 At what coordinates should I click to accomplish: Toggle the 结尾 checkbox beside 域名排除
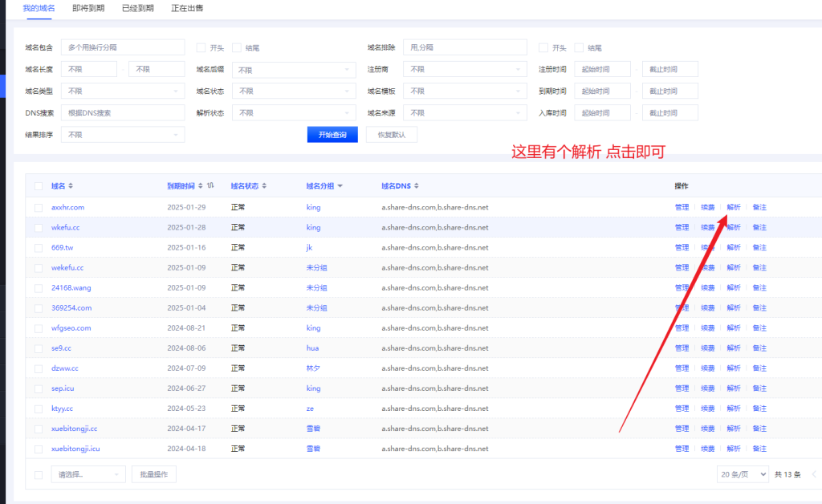(579, 48)
